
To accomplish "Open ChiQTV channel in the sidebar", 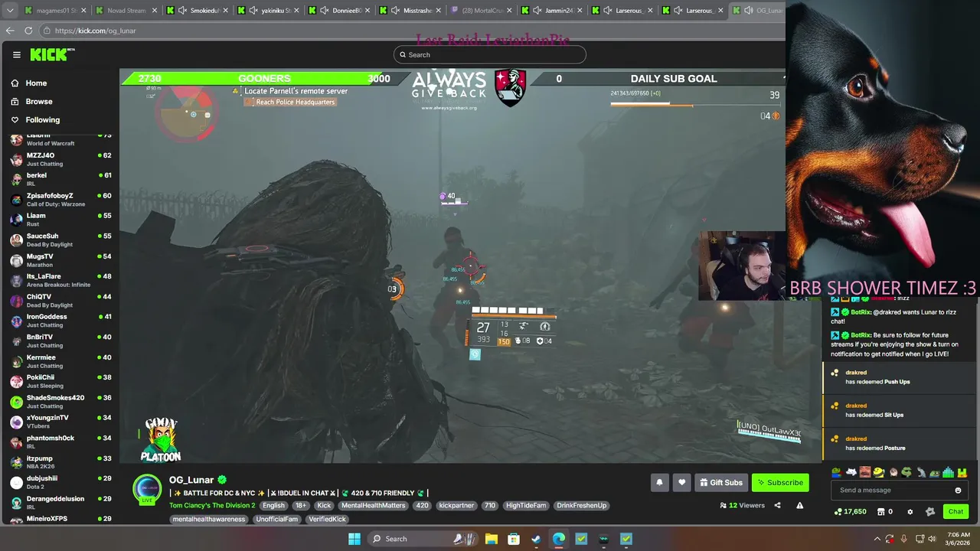I will [x=60, y=300].
